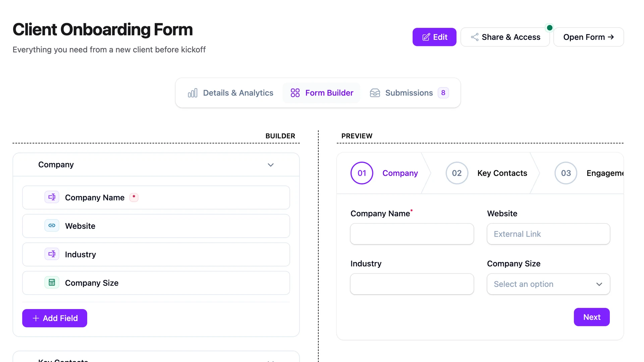Focus the Industry input in preview
The image size is (644, 362).
pyautogui.click(x=412, y=284)
